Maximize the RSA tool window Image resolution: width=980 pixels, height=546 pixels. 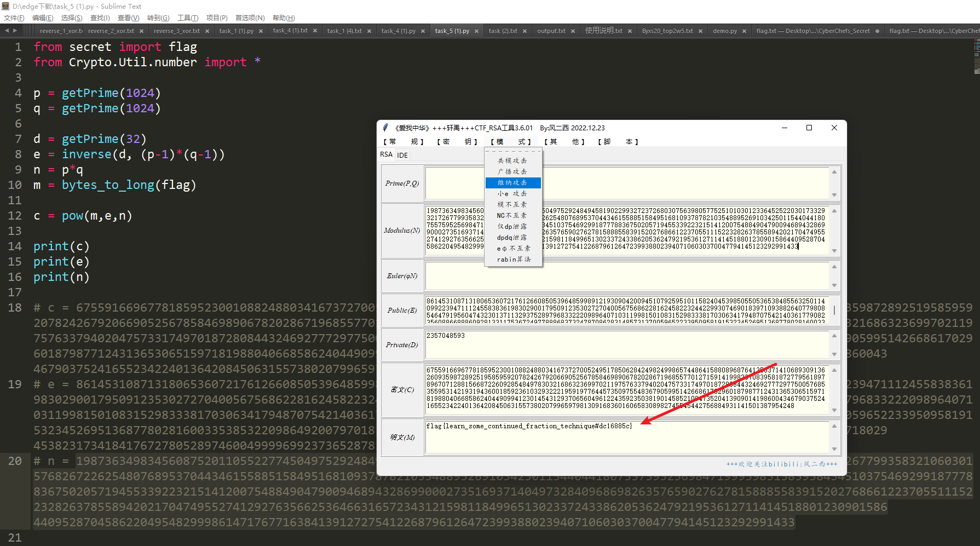809,128
